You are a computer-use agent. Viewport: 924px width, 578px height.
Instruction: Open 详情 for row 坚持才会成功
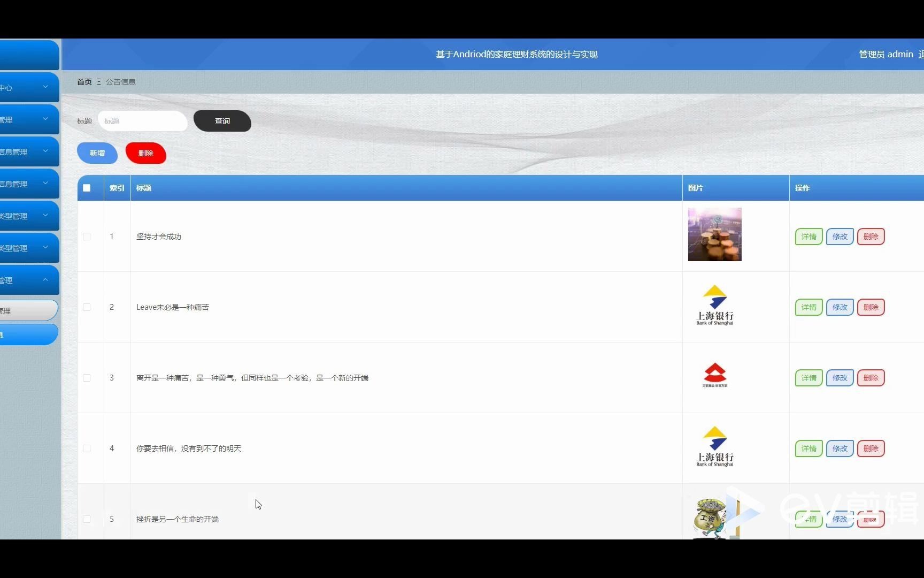coord(809,237)
